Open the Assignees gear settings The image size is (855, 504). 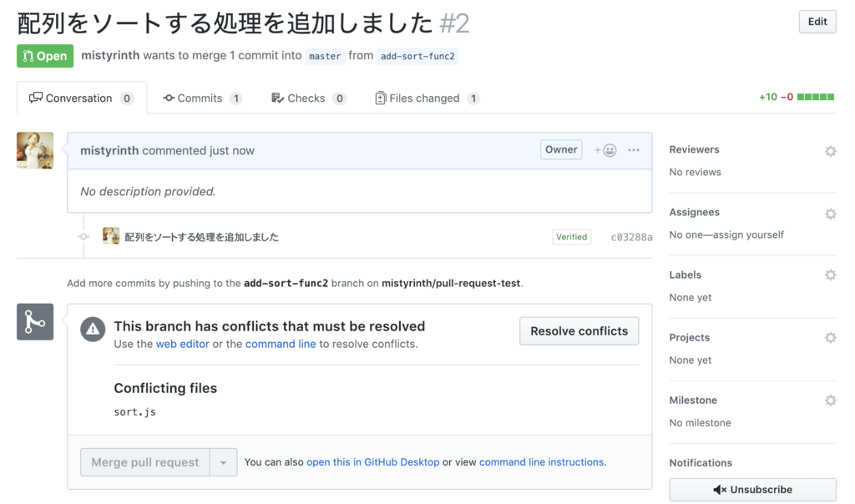830,214
